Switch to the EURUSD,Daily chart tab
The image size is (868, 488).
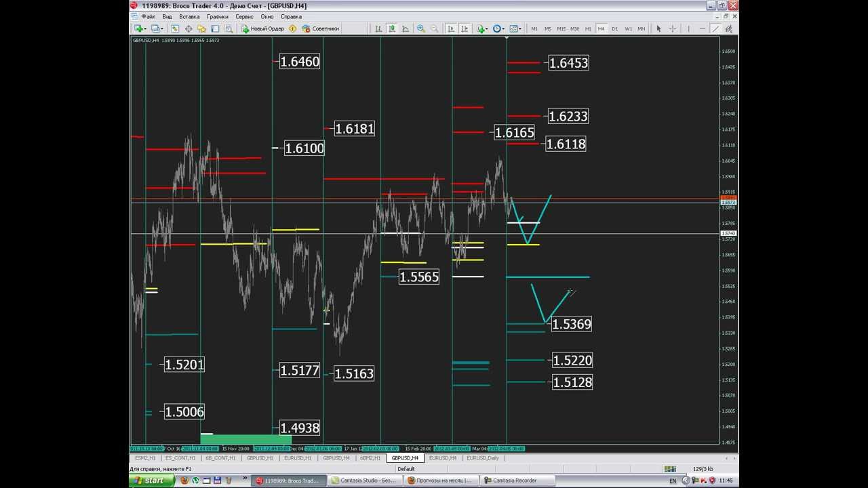482,458
